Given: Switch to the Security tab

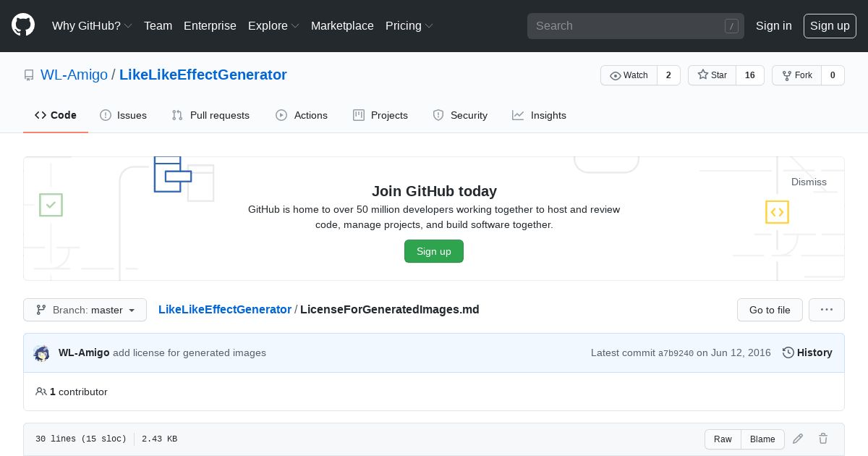Looking at the screenshot, I should 460,115.
